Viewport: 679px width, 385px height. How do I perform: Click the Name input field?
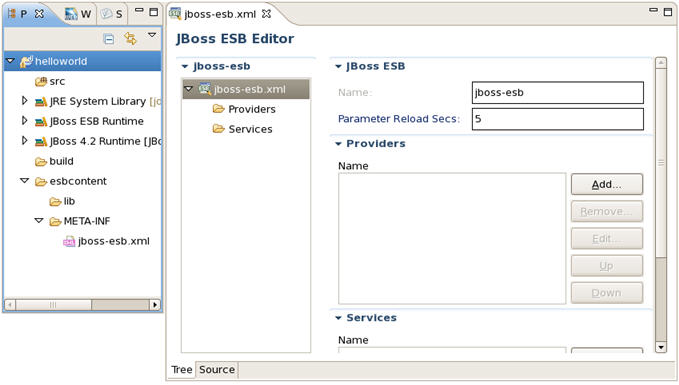coord(558,93)
